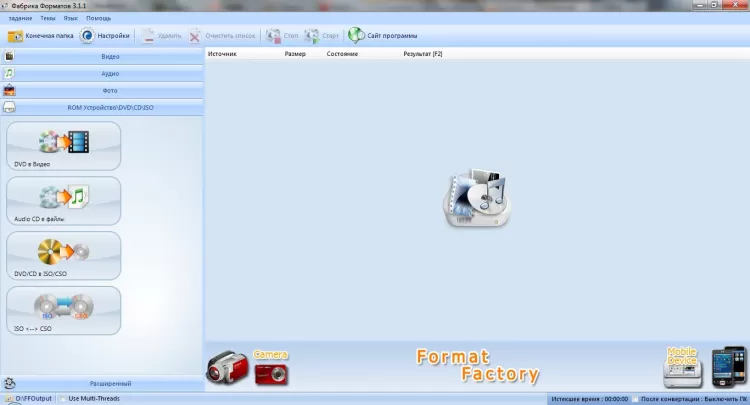Toggle the Use Multi-Threads checkbox
This screenshot has width=750, height=405.
[63, 398]
